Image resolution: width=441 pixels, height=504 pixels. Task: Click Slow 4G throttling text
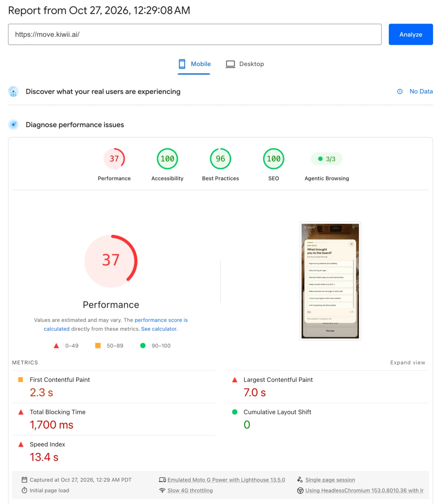coord(190,490)
